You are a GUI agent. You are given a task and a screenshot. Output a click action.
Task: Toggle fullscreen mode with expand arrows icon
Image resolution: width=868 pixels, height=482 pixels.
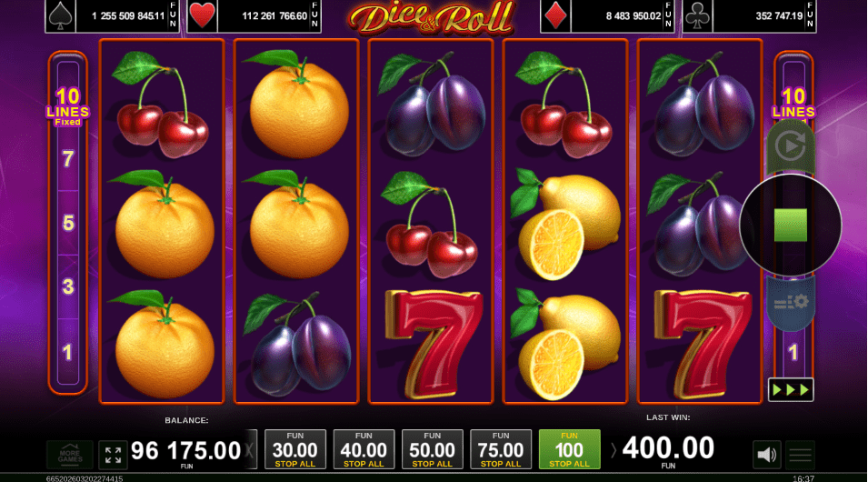click(x=113, y=455)
